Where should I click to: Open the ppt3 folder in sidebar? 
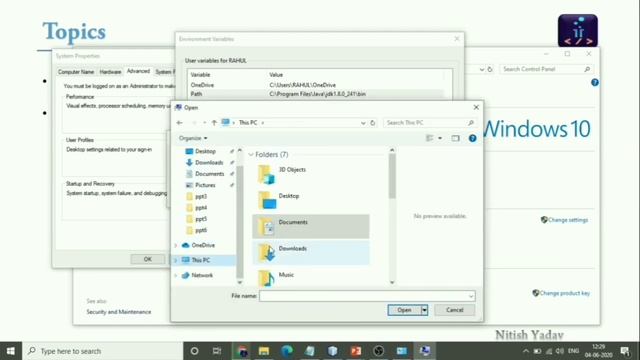(x=201, y=196)
